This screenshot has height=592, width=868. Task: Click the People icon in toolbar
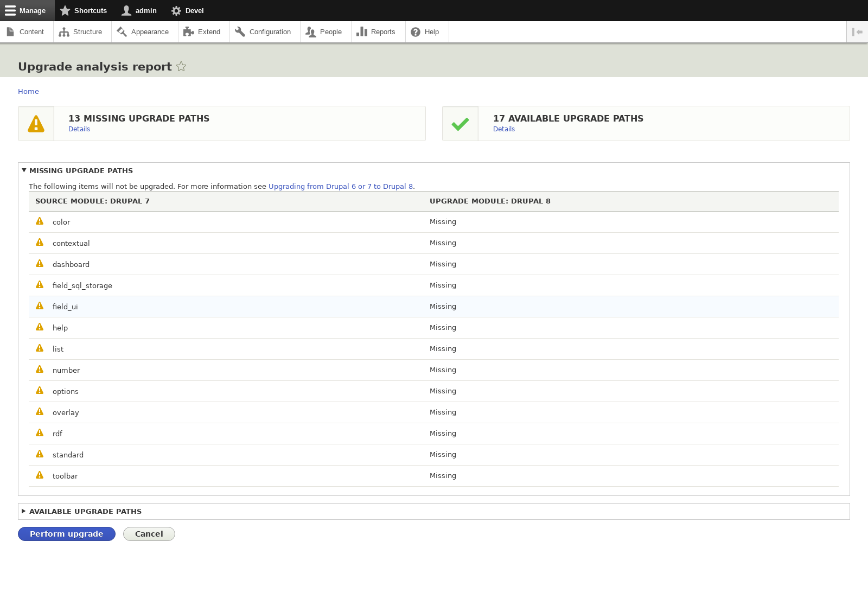(311, 32)
